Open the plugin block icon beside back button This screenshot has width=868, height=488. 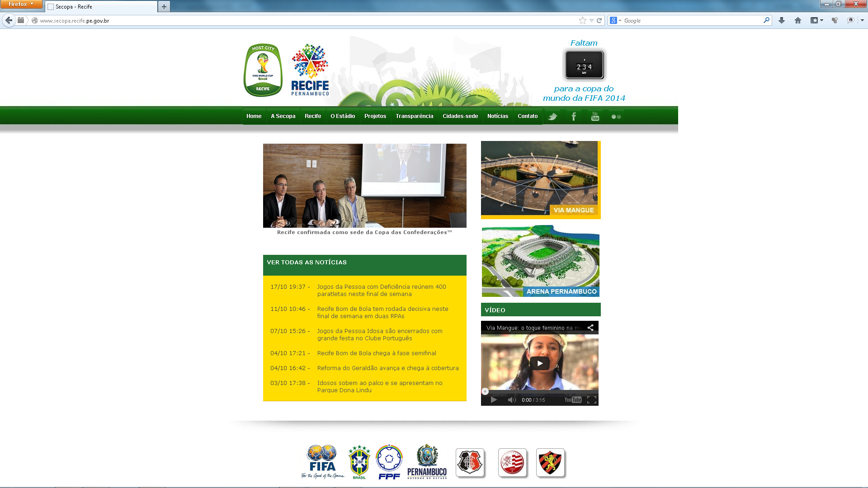click(x=21, y=20)
